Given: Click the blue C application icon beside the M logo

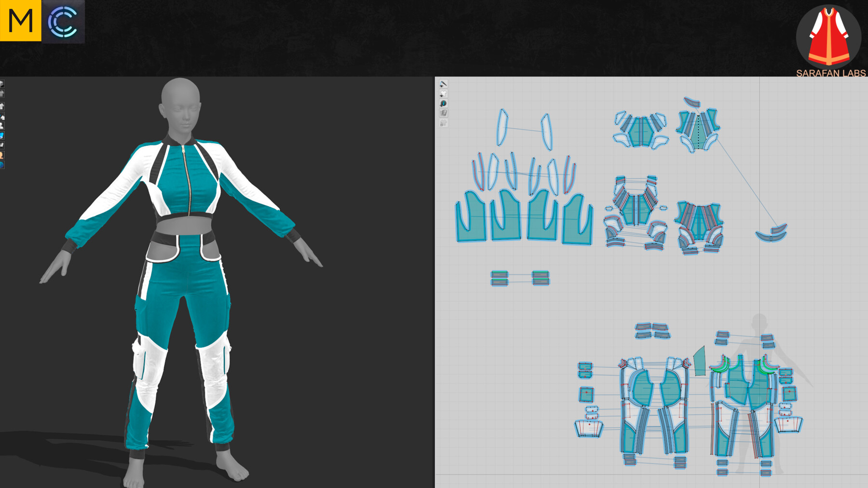Looking at the screenshot, I should point(64,21).
